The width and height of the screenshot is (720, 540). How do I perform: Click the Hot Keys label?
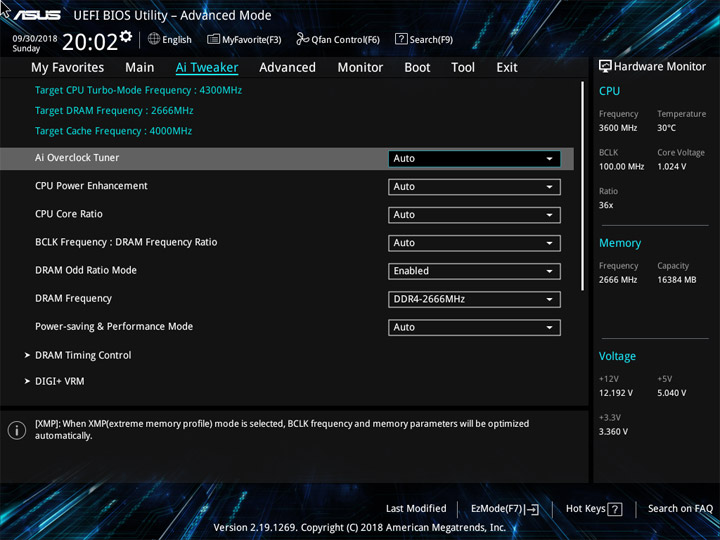585,508
